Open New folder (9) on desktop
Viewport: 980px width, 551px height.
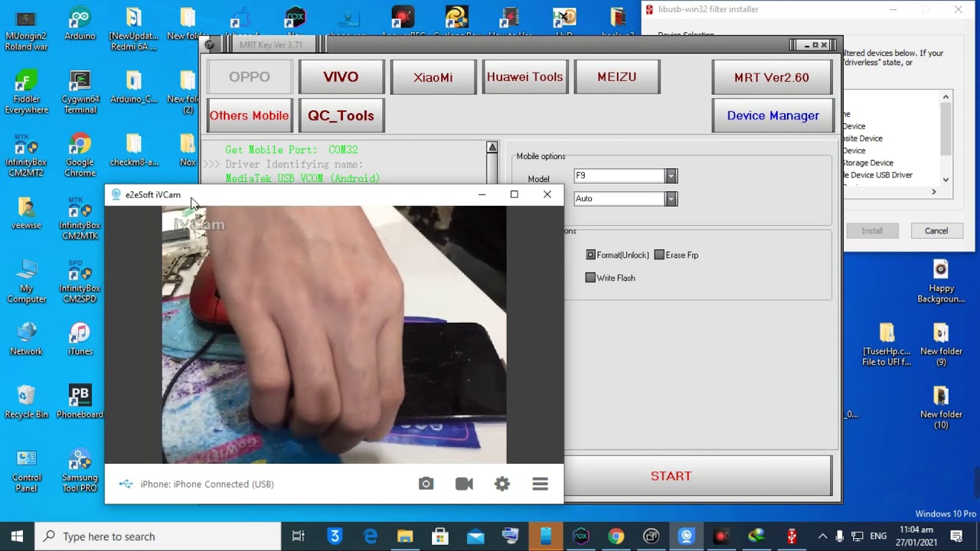click(941, 344)
